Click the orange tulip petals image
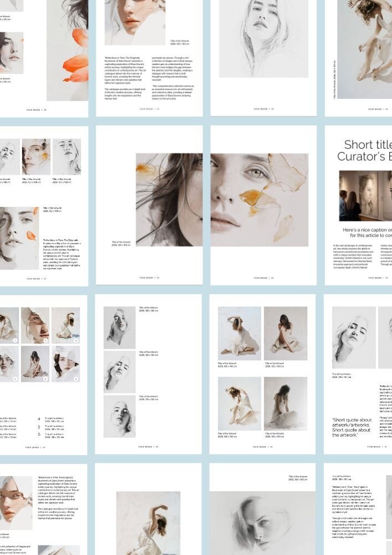Screen dimensions: 392x555 click(76, 56)
